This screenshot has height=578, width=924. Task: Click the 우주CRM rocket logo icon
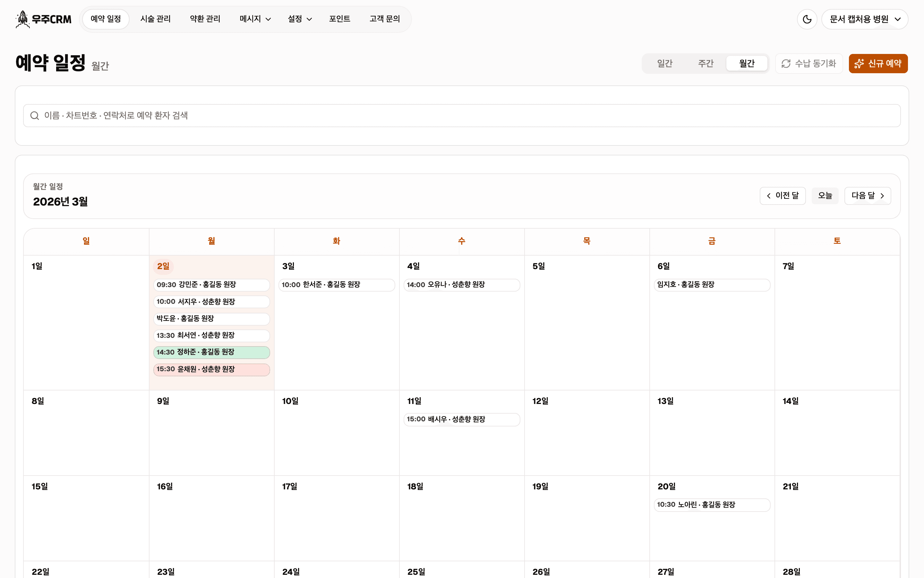(22, 19)
